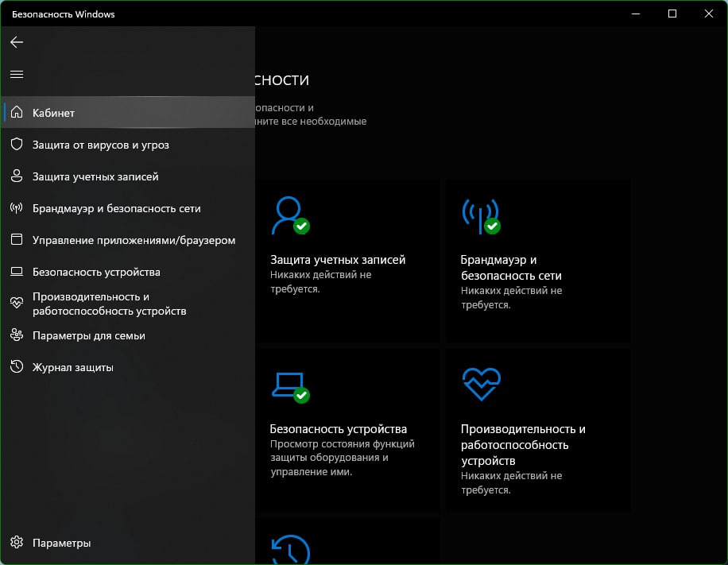The image size is (728, 565).
Task: Click the large account protection tile icon
Action: [x=291, y=215]
